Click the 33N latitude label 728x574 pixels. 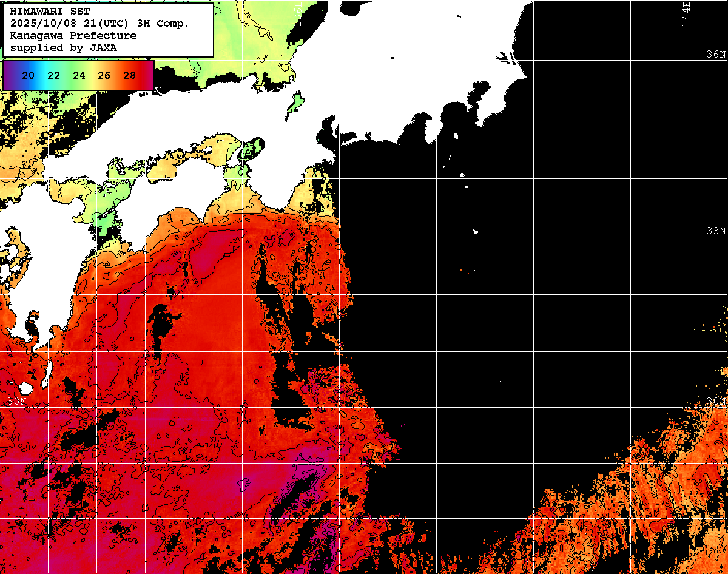[716, 231]
